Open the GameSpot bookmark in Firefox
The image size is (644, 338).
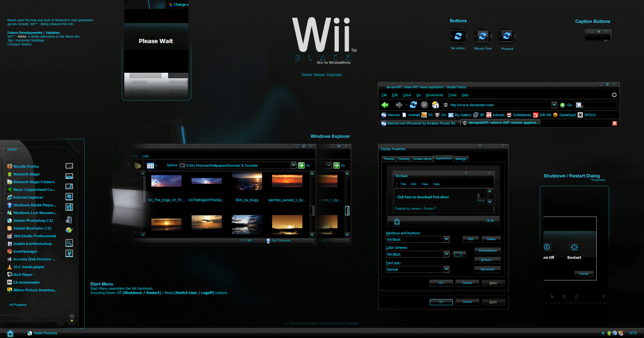click(x=564, y=115)
